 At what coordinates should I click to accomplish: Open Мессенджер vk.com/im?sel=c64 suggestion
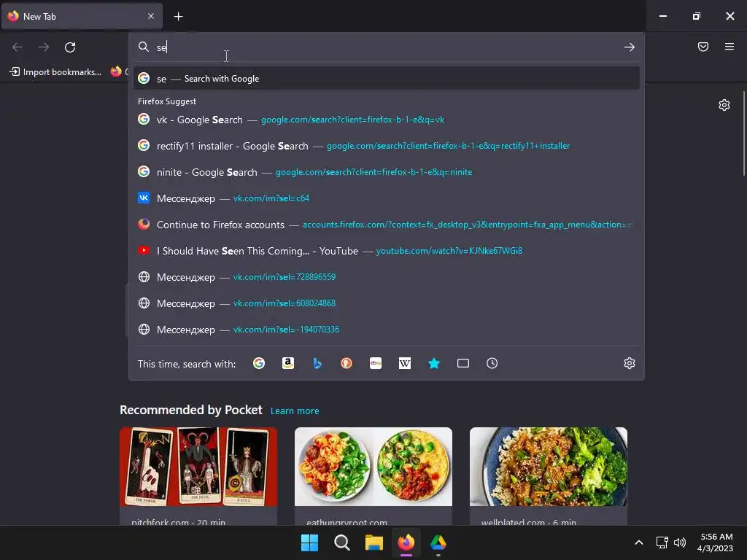(387, 198)
